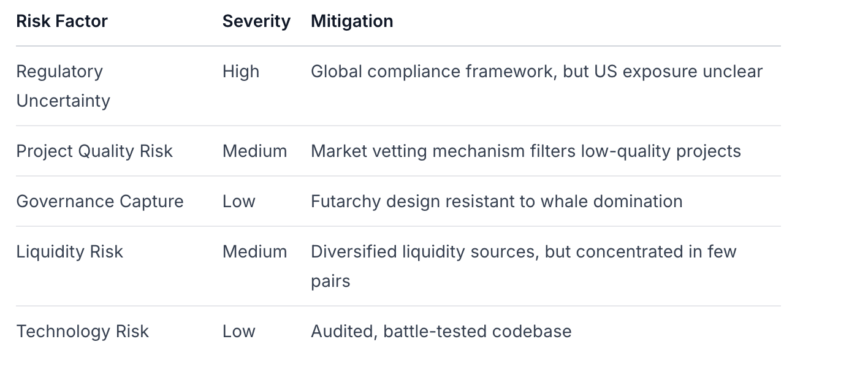Select the Global compliance framework mitigation text
Screen dimensions: 868x385
[536, 72]
